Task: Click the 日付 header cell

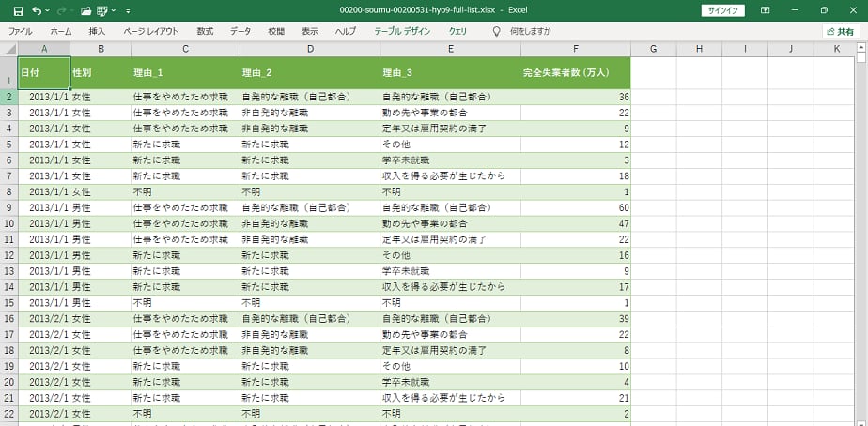Action: click(x=44, y=72)
